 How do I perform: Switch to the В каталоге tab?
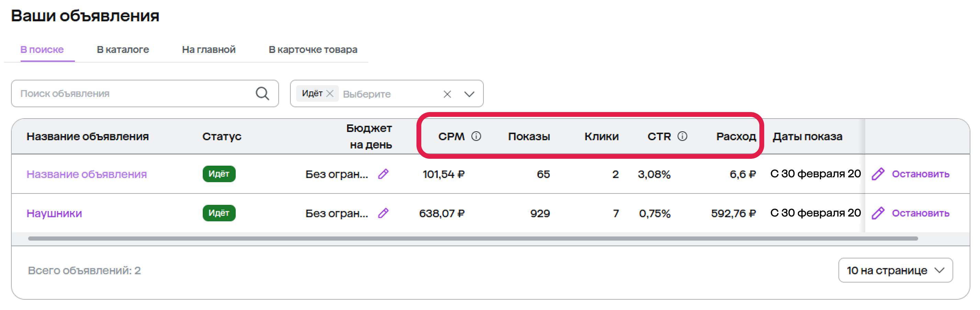point(123,49)
